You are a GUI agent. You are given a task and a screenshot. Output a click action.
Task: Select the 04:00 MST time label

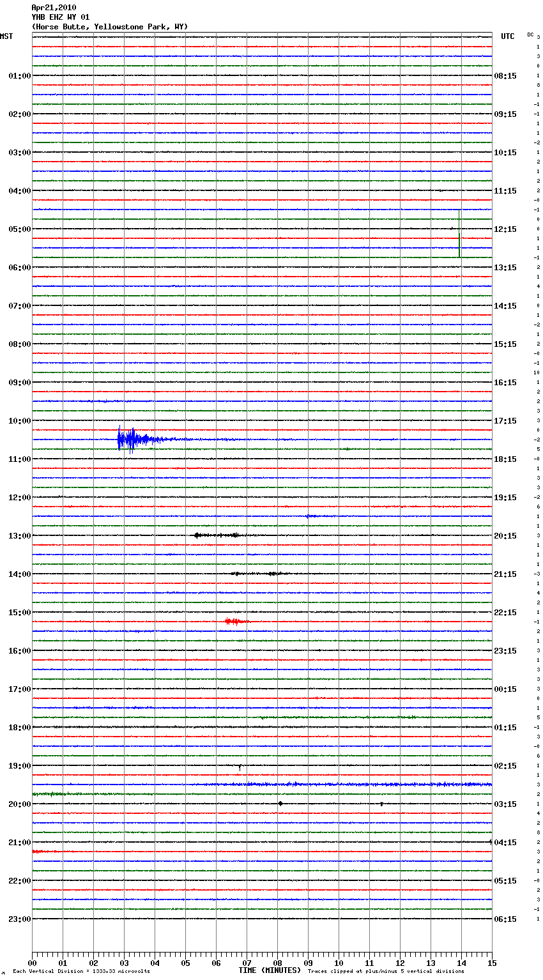(20, 191)
